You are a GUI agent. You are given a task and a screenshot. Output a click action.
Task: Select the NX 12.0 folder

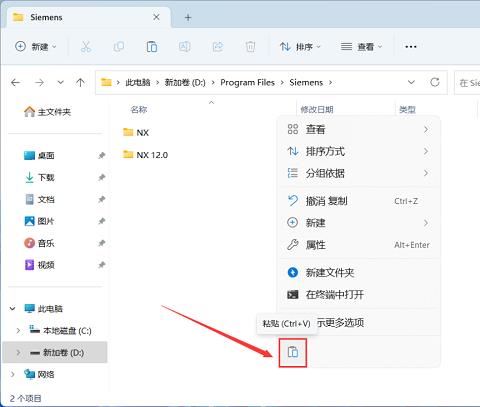tap(145, 155)
